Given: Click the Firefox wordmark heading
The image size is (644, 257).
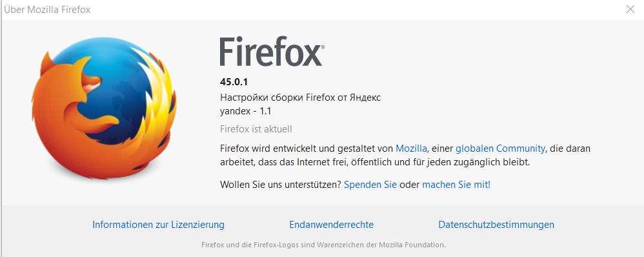Looking at the screenshot, I should point(270,52).
